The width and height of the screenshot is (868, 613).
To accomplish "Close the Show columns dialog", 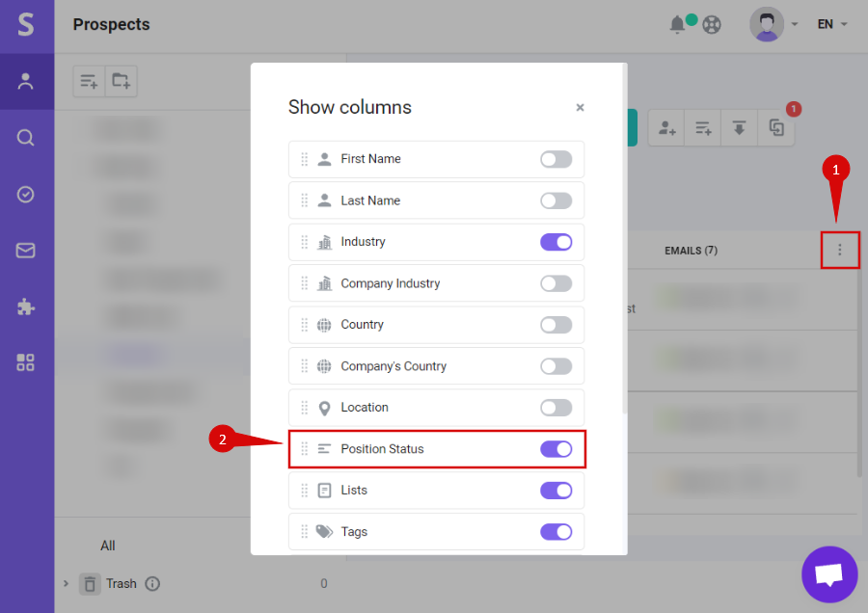I will (580, 107).
